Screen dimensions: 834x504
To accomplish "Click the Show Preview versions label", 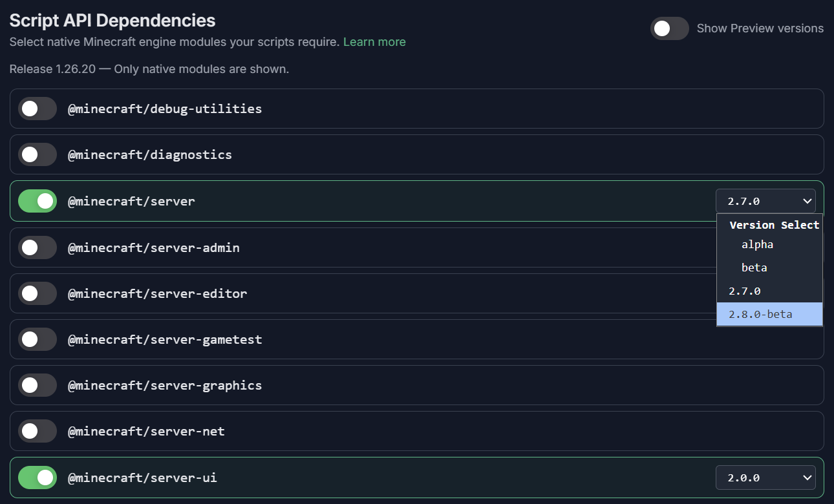I will click(x=760, y=28).
